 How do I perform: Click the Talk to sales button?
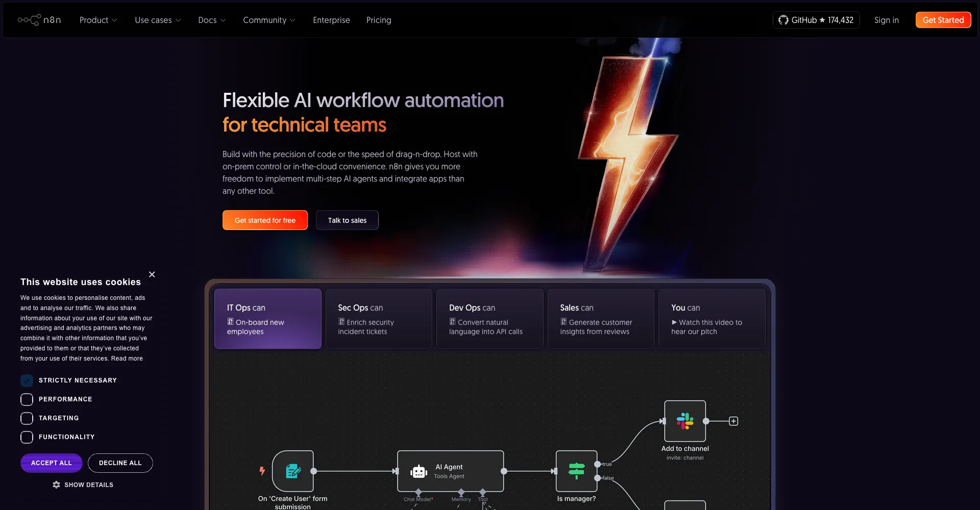coord(347,220)
